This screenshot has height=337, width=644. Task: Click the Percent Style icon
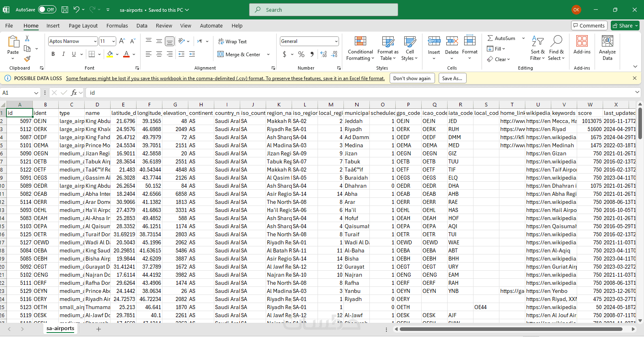[x=301, y=54]
